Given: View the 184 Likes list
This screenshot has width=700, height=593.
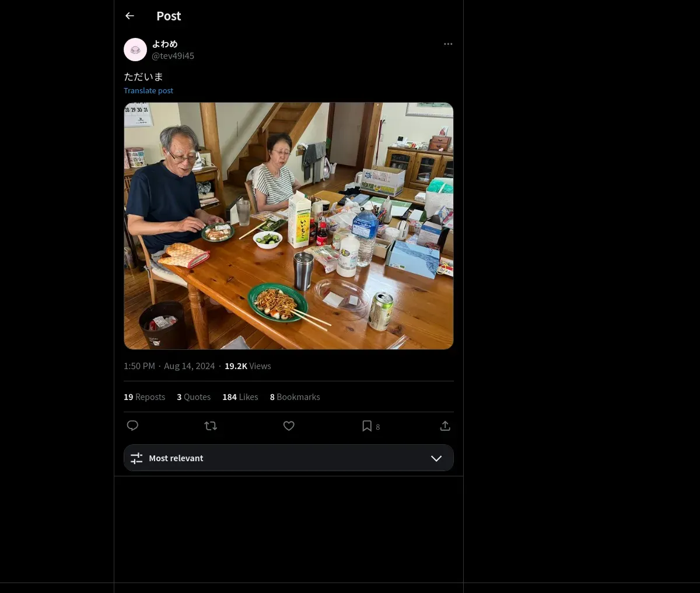Looking at the screenshot, I should [240, 397].
